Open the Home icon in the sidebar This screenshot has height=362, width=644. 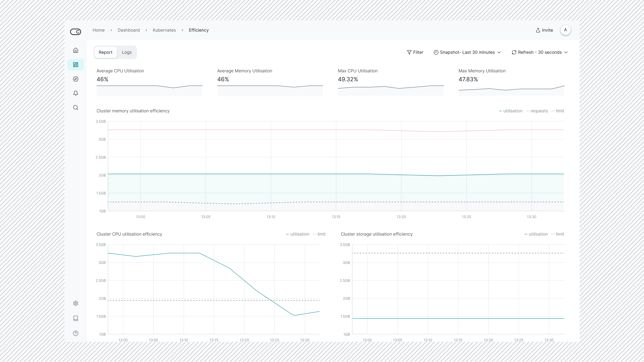76,50
